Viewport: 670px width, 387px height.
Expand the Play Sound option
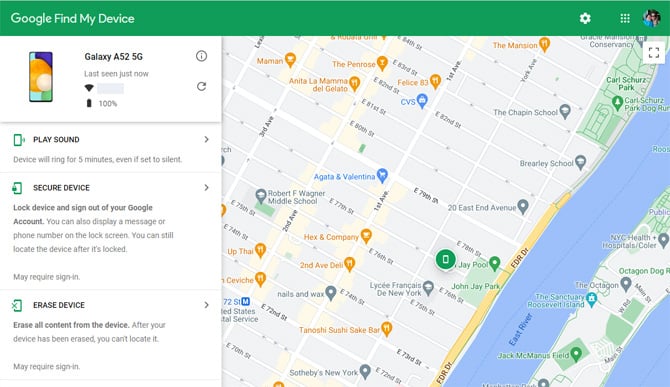pyautogui.click(x=206, y=139)
